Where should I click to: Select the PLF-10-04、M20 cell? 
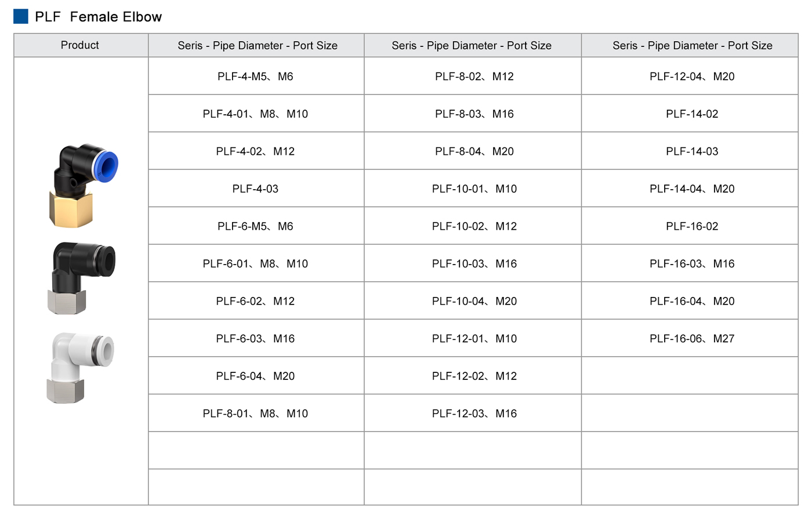coord(473,301)
